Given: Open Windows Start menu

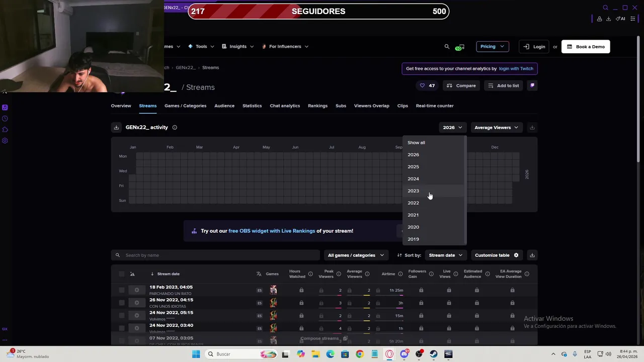Looking at the screenshot, I should (196, 354).
